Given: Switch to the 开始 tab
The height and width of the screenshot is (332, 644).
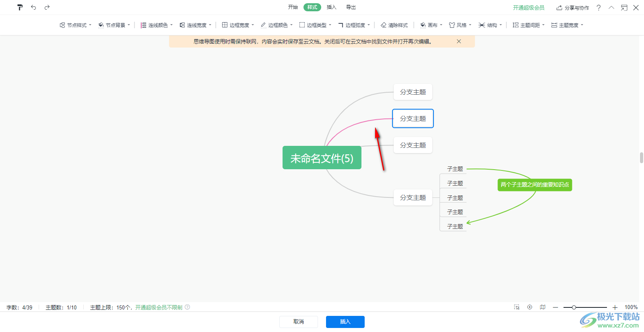Looking at the screenshot, I should (x=293, y=7).
